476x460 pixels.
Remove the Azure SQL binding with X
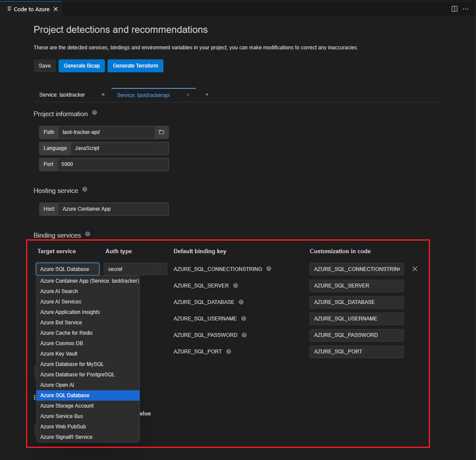tap(415, 269)
